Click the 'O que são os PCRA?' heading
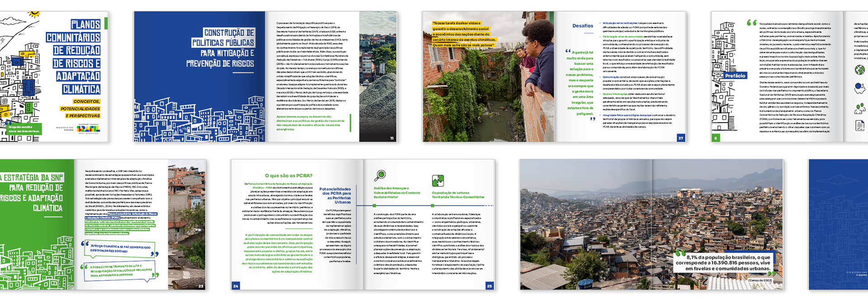Image resolution: width=868 pixels, height=301 pixels. [288, 175]
